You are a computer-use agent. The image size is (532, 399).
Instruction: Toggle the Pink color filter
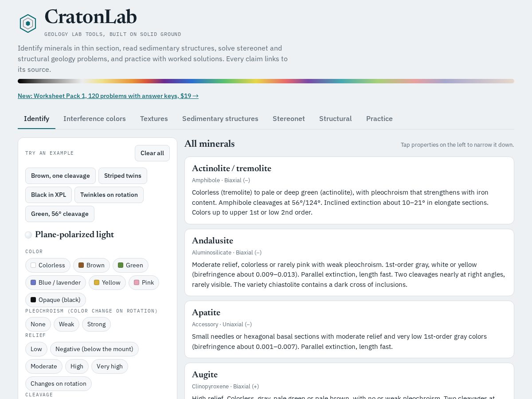[144, 282]
